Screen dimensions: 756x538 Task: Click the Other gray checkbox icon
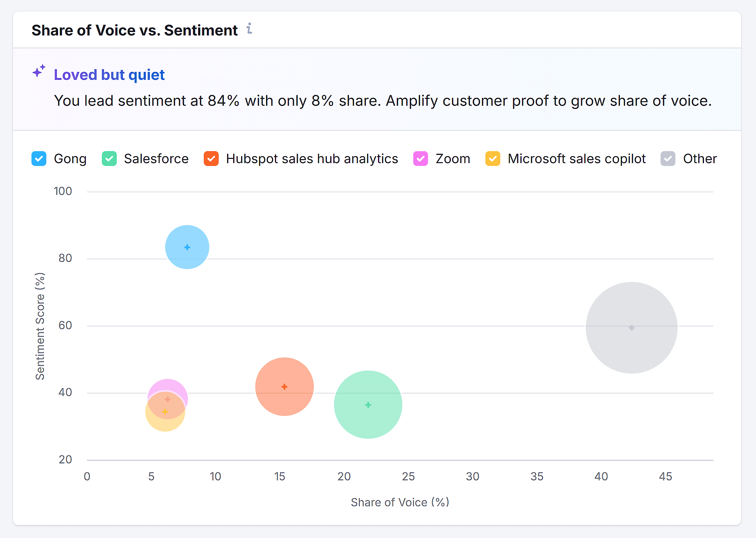668,159
